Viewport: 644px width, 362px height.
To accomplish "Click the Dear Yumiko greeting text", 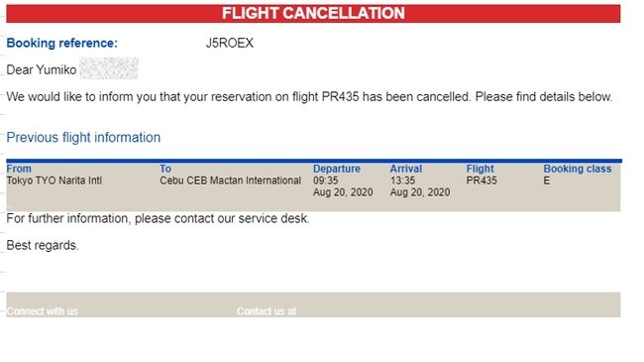I will point(42,70).
